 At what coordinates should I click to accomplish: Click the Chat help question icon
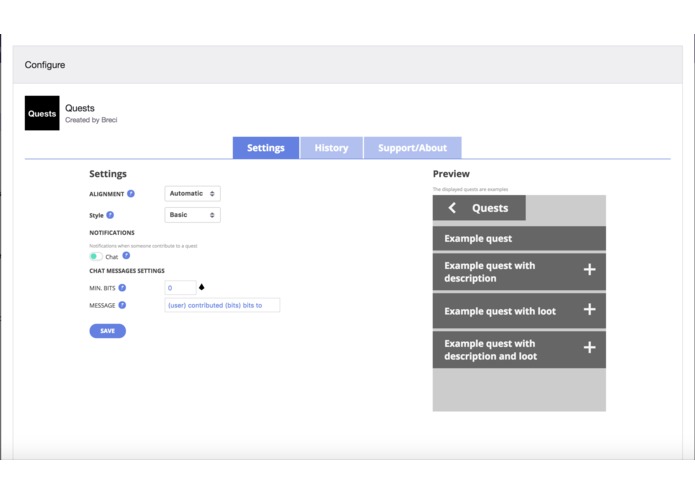[126, 256]
